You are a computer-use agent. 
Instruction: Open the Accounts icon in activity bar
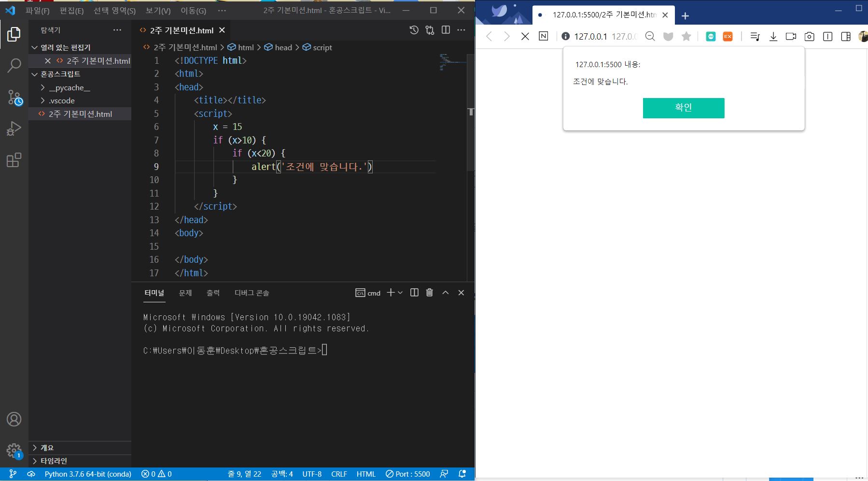click(x=14, y=419)
